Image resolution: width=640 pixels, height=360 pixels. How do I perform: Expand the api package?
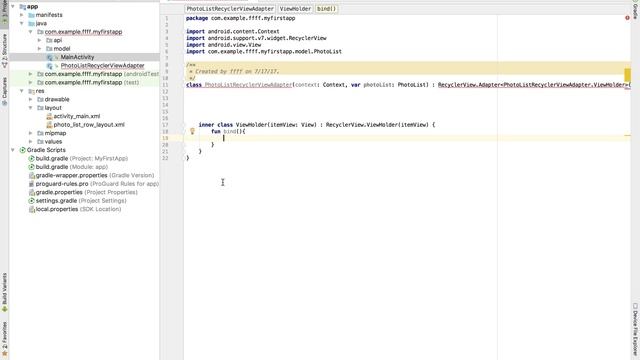tap(40, 40)
